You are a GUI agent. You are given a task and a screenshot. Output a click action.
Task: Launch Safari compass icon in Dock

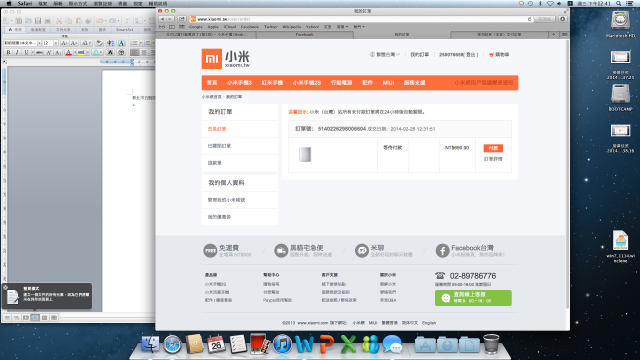pos(172,344)
